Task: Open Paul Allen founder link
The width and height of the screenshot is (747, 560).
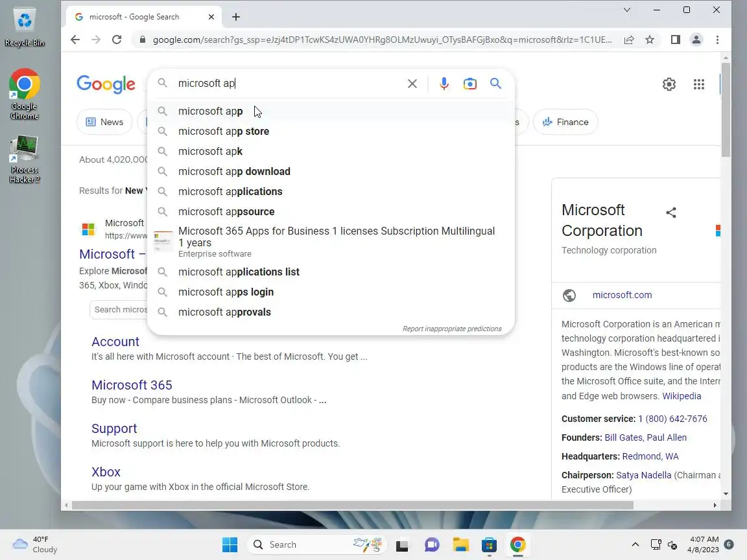Action: click(666, 437)
